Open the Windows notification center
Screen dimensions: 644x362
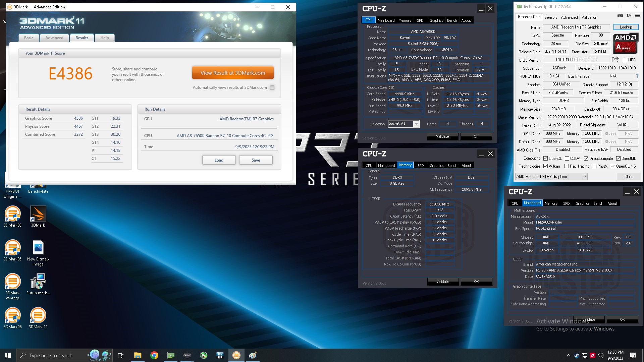tap(633, 355)
